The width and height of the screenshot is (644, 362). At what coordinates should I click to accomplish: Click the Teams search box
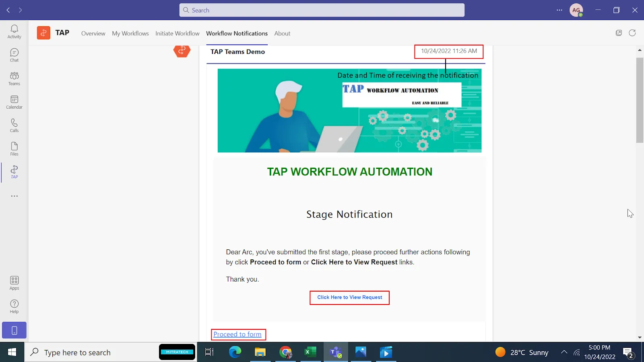(x=322, y=10)
